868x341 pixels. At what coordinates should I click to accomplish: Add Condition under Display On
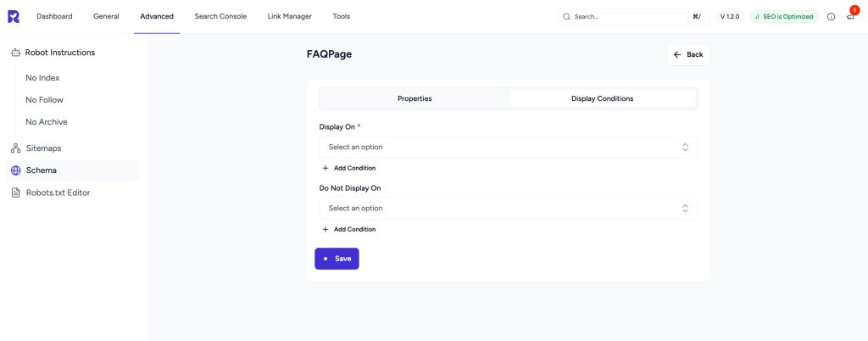tap(349, 168)
